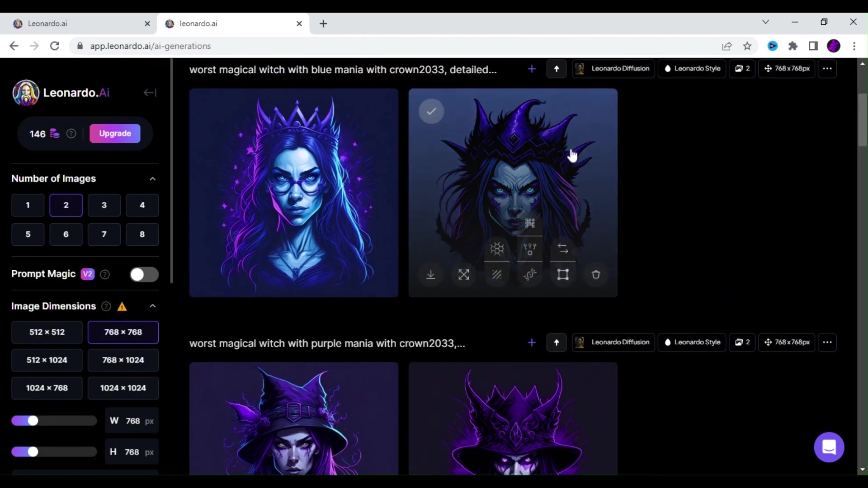Viewport: 868px width, 488px height.
Task: Open three-dot menu for purple mania generation
Action: (x=827, y=343)
